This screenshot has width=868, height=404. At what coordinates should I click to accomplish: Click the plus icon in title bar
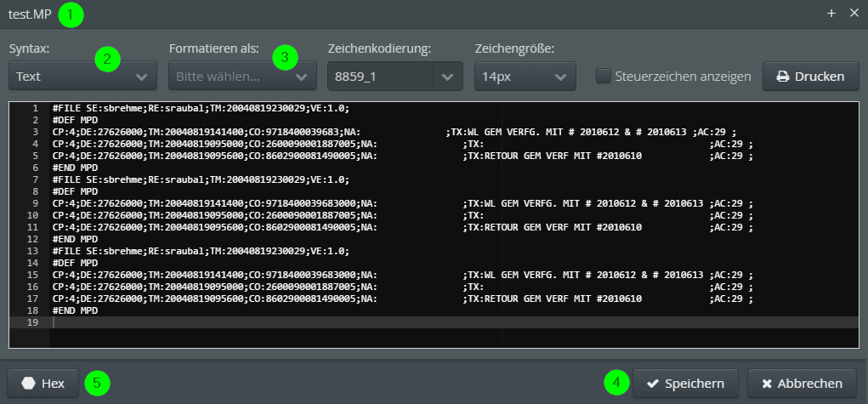pos(831,14)
